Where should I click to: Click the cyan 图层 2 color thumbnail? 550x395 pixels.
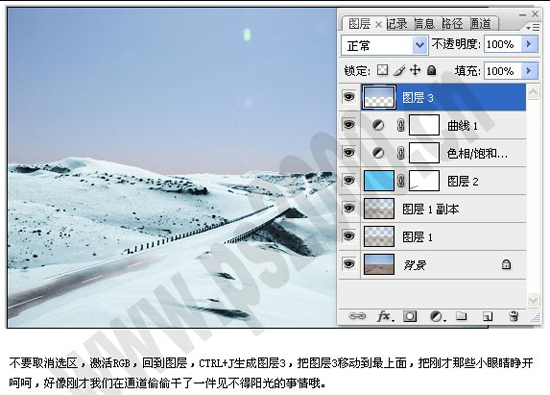pos(379,181)
